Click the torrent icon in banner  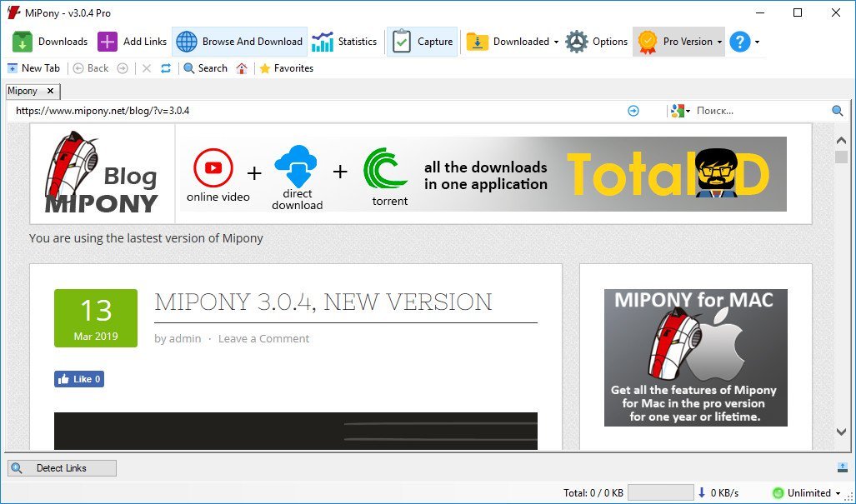point(385,168)
